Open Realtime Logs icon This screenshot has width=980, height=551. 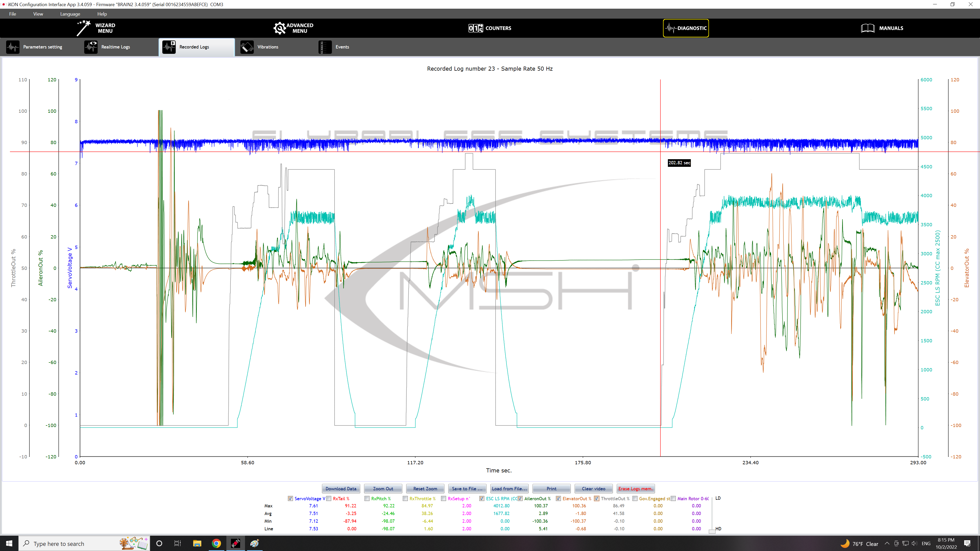click(x=91, y=47)
